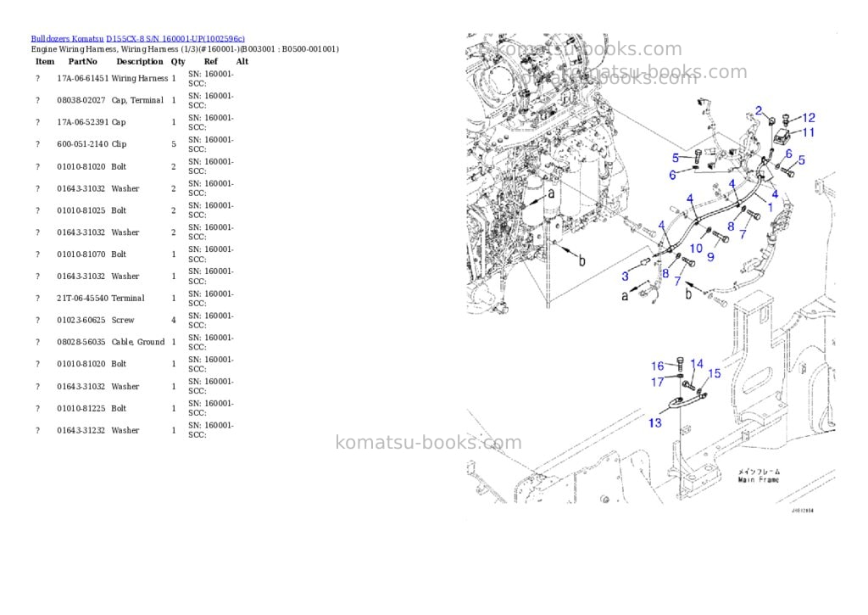Click callout number 16 on the diagram
The height and width of the screenshot is (615, 868).
pyautogui.click(x=657, y=366)
